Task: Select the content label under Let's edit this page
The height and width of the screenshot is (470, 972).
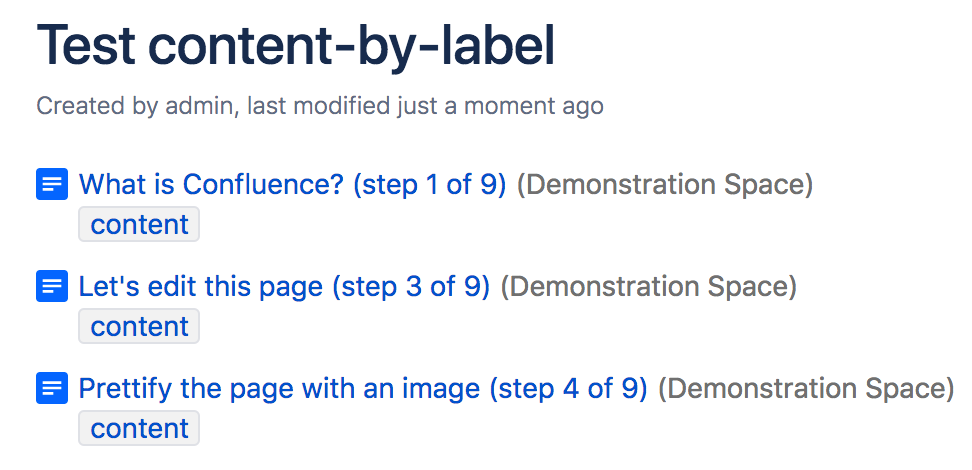Action: [x=139, y=326]
